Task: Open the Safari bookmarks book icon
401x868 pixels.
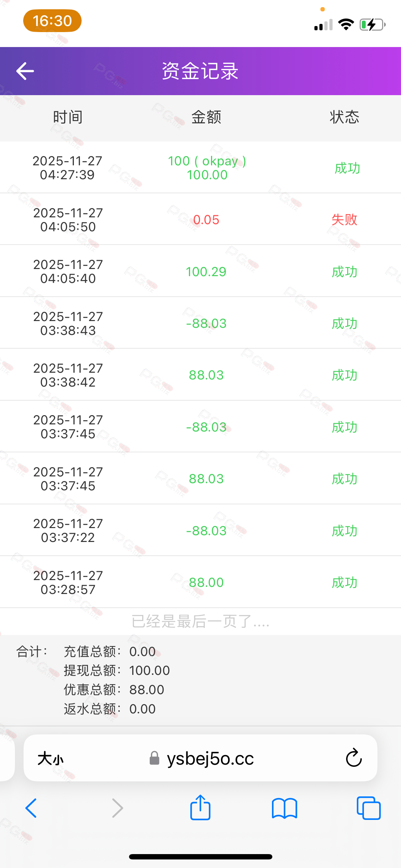Action: [284, 808]
